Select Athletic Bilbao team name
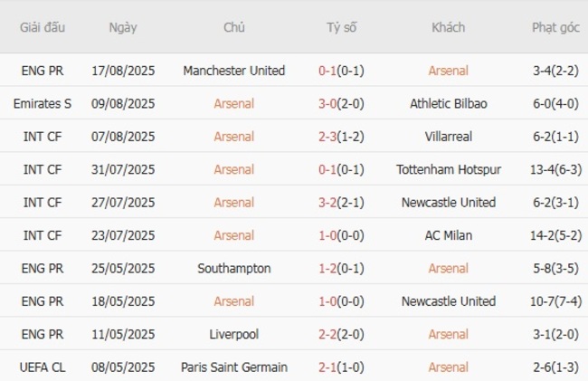 (x=448, y=103)
